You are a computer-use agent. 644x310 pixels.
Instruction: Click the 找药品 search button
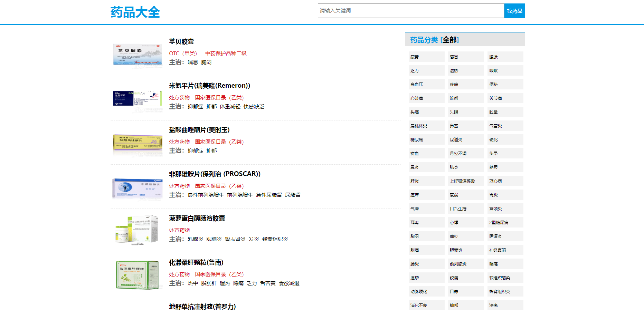point(514,11)
